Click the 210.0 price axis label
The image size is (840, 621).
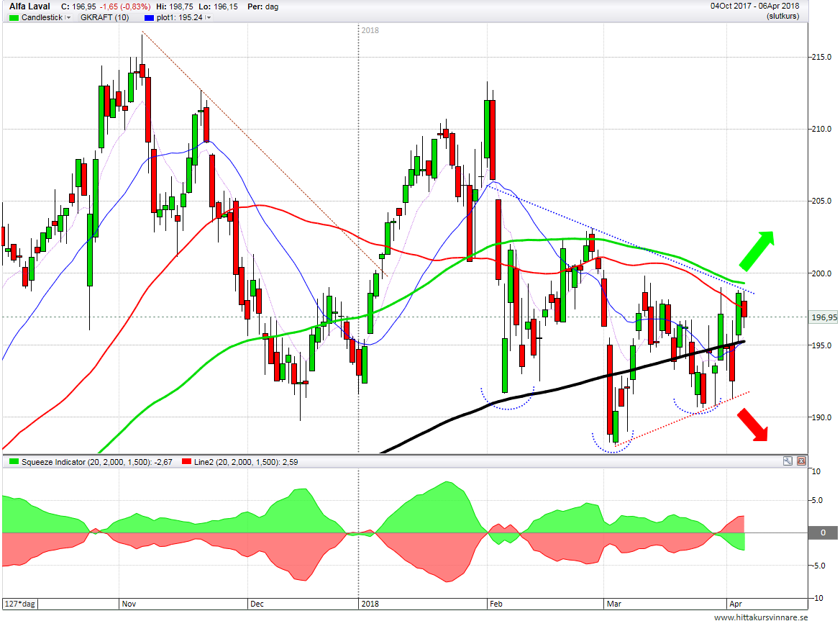click(821, 129)
